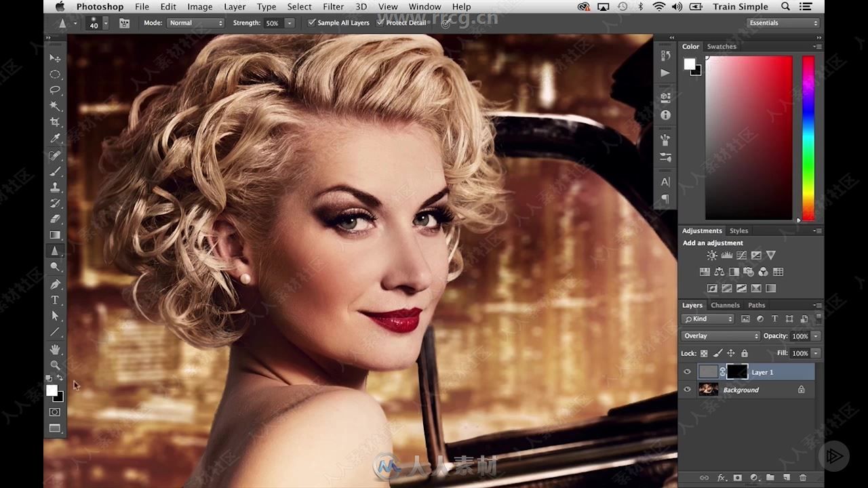
Task: Open the Kind filter dropdown
Action: click(x=709, y=319)
